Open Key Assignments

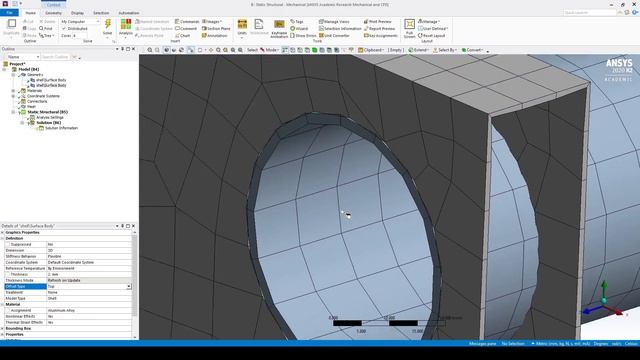coord(380,36)
